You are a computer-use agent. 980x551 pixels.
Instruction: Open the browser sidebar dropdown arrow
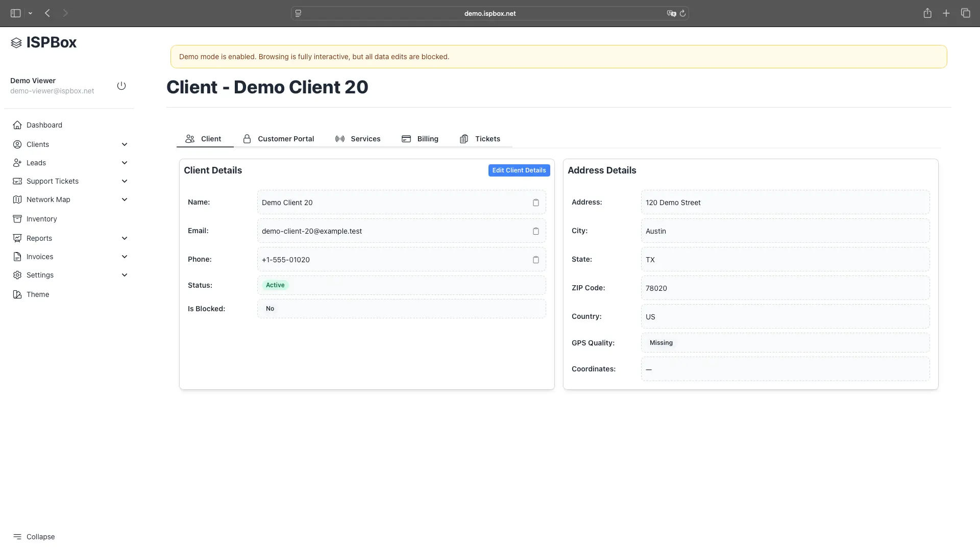click(31, 13)
